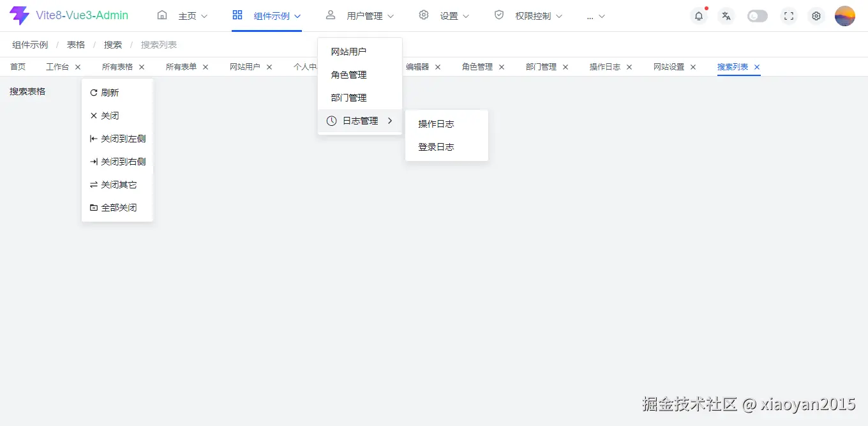
Task: Open the settings gear in header
Action: (816, 16)
